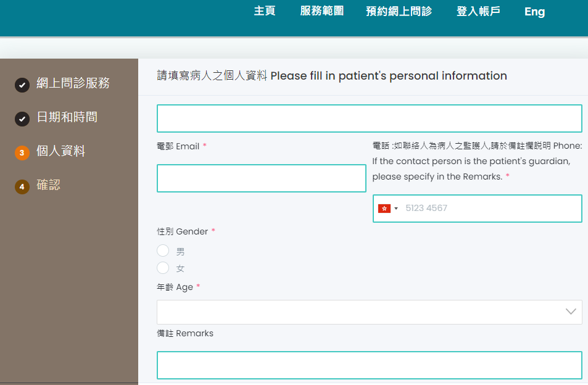Open the Age selection combo box
588x385 pixels.
(370, 312)
